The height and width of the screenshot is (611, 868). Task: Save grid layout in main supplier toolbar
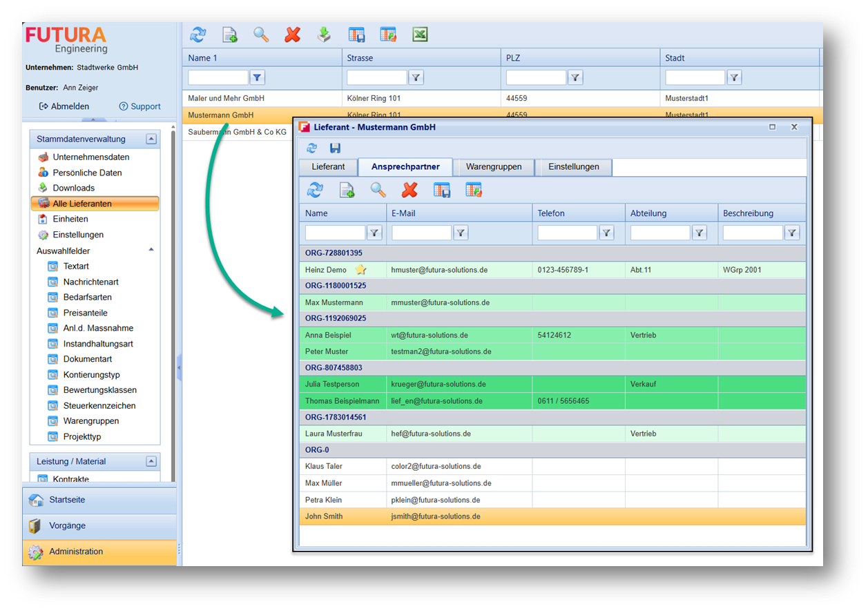click(356, 35)
